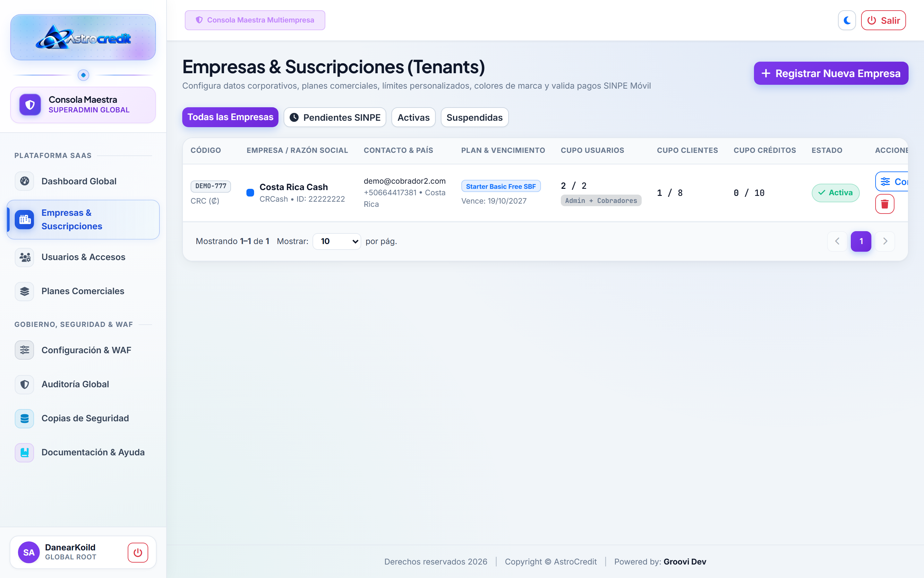Open Dashboard Global in sidebar
Screen dimensions: 924x578
coord(83,181)
